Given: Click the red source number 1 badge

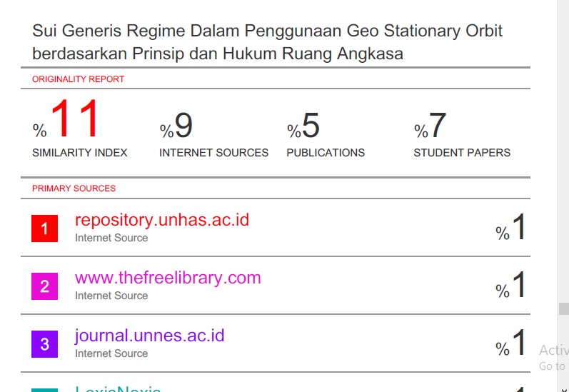Looking at the screenshot, I should 44,228.
